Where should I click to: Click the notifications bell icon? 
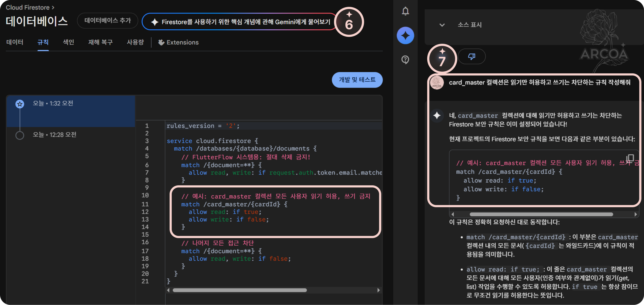405,11
